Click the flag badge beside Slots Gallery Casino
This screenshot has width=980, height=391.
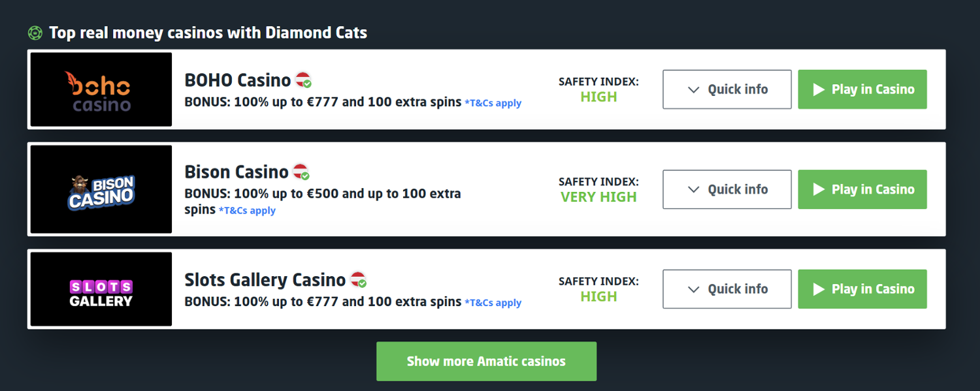click(358, 280)
